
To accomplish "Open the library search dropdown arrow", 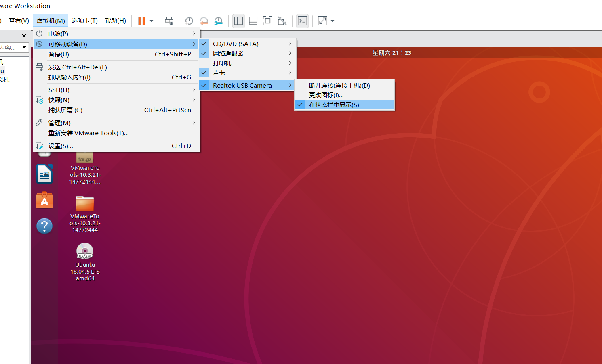I will tap(24, 48).
